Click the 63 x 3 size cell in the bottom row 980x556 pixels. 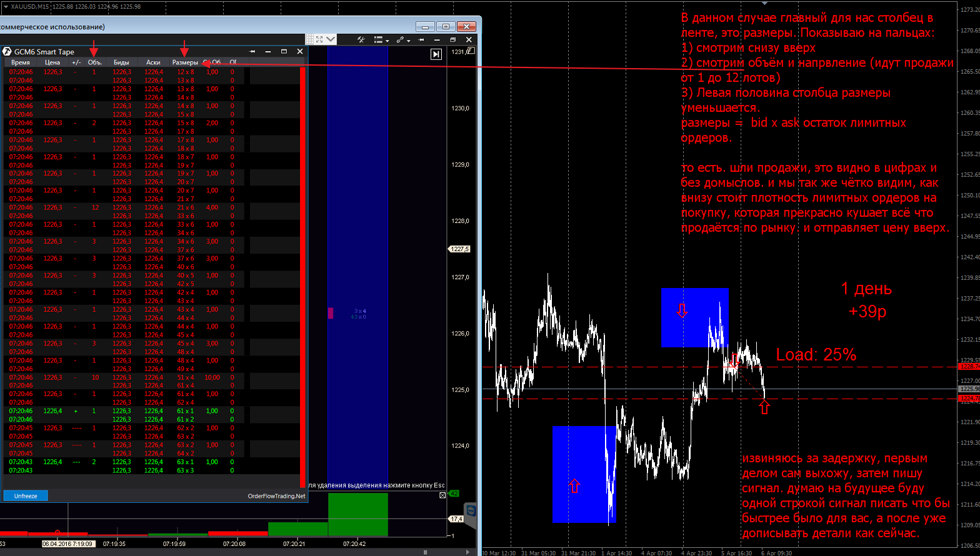[185, 470]
